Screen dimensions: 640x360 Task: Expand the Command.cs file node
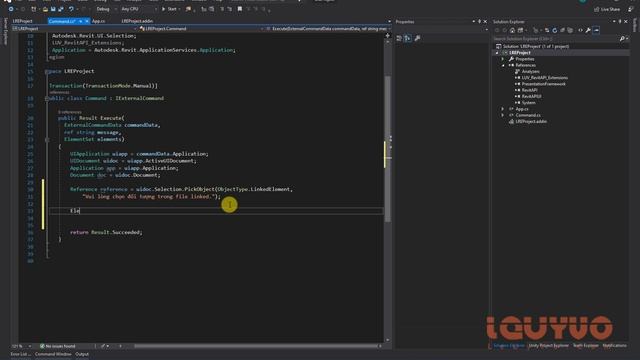point(503,115)
